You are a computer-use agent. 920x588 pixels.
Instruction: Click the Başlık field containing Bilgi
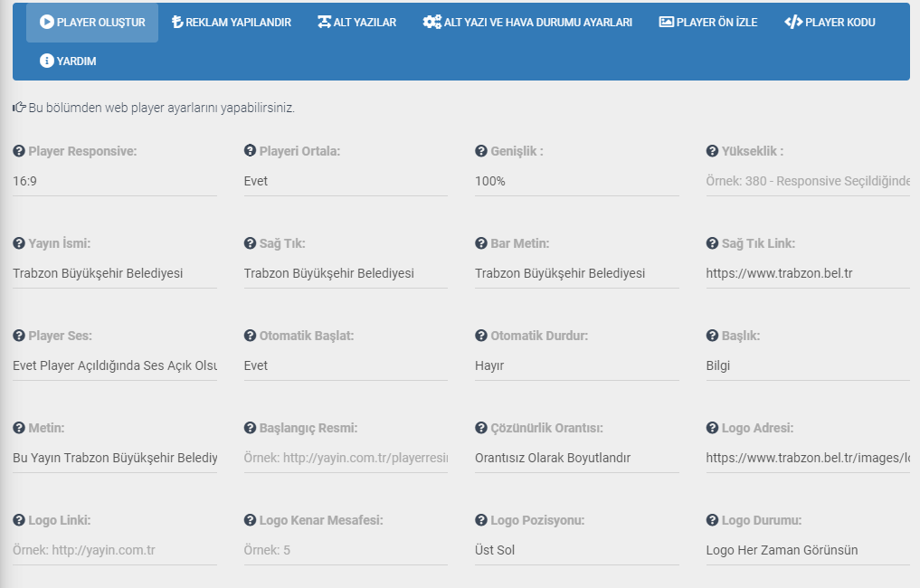tap(808, 365)
